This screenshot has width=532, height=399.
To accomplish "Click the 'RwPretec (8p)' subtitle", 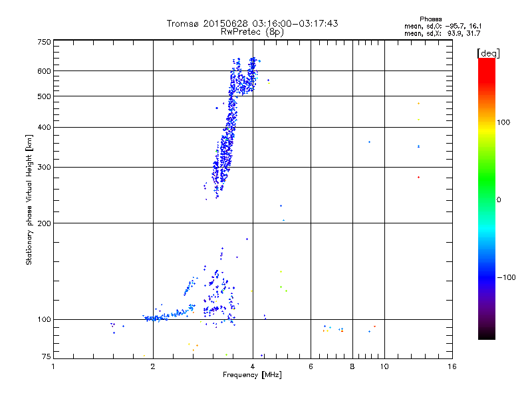I will click(252, 32).
